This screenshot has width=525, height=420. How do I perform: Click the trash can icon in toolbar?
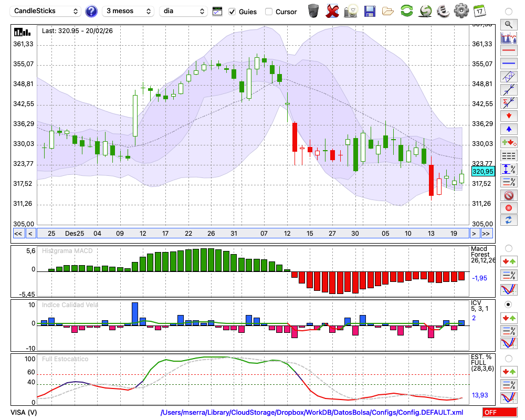pos(313,10)
